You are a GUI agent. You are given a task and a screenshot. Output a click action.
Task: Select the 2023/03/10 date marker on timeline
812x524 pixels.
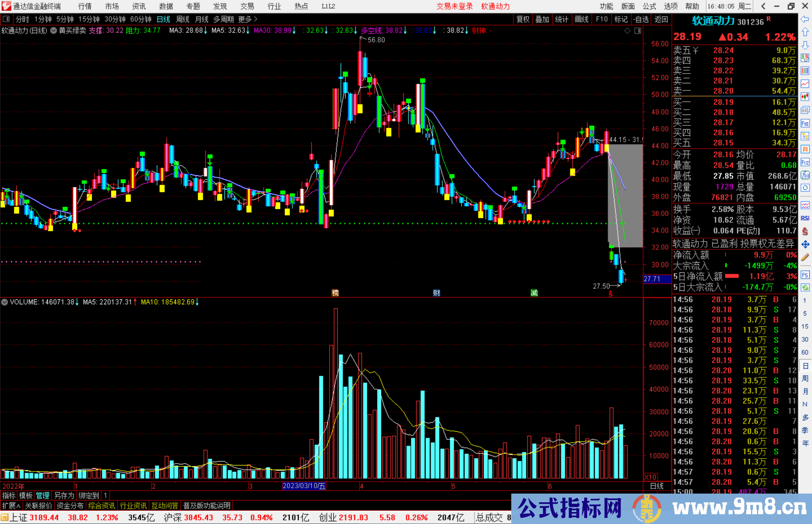[x=304, y=486]
